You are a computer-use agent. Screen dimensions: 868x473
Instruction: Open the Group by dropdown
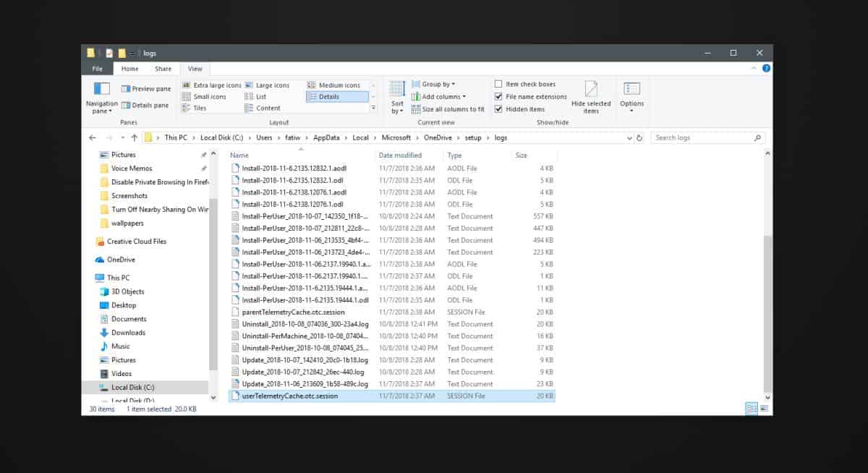click(433, 85)
